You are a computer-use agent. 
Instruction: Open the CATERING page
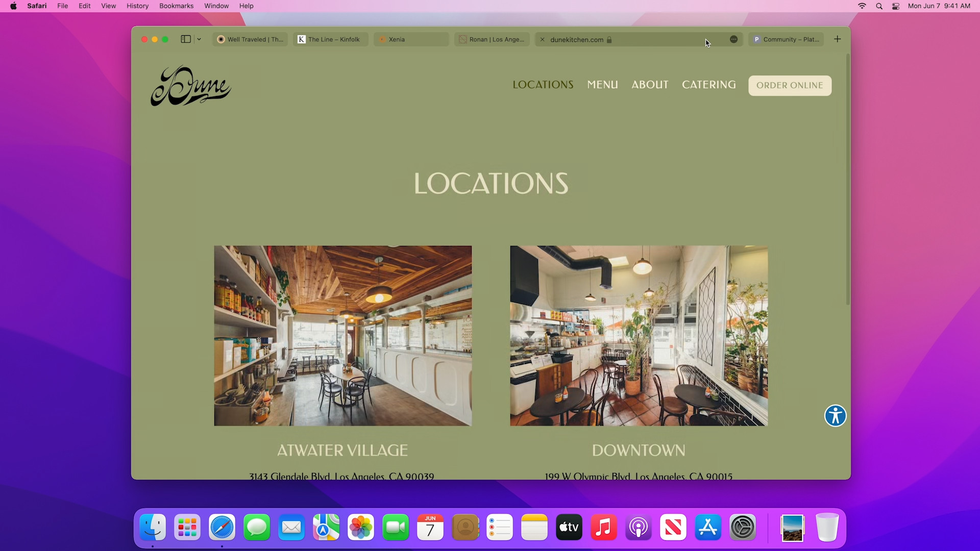(x=709, y=85)
